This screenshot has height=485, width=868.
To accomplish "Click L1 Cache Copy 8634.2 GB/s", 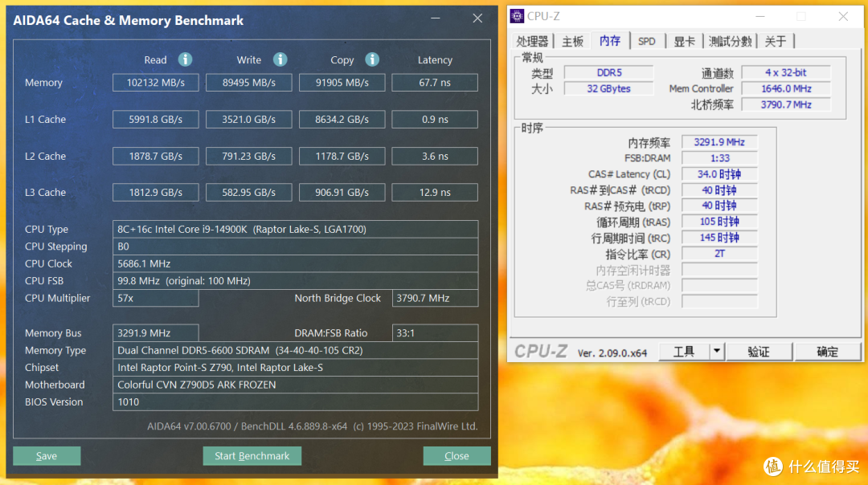I will 342,120.
